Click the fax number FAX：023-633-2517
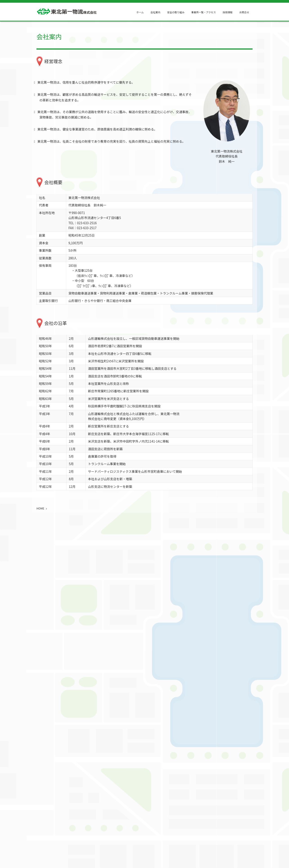Screen dimensions: 289x868 coord(82,228)
